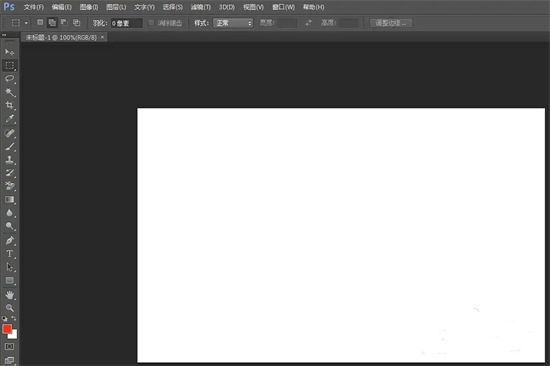This screenshot has height=366, width=550.
Task: Open the 文字(Y) menu
Action: click(144, 7)
